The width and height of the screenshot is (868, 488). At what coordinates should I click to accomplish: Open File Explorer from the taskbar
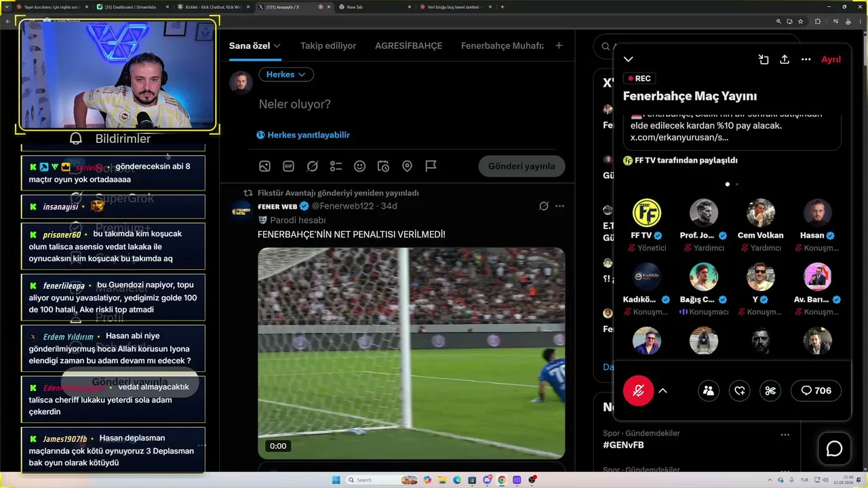[442, 480]
